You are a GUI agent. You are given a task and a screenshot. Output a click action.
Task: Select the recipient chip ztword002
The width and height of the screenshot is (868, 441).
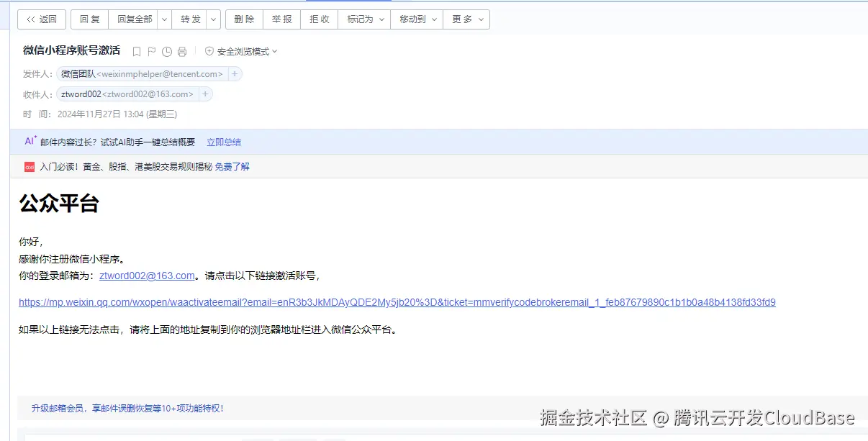127,94
